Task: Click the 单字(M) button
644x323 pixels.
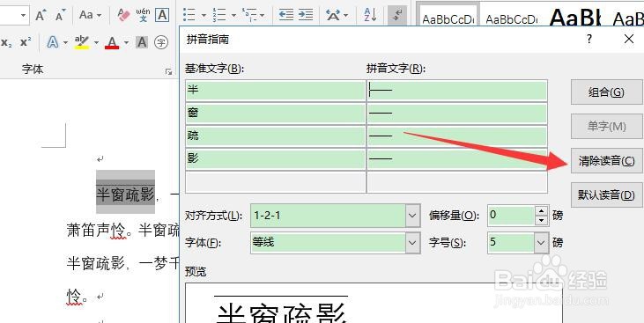Action: [606, 127]
